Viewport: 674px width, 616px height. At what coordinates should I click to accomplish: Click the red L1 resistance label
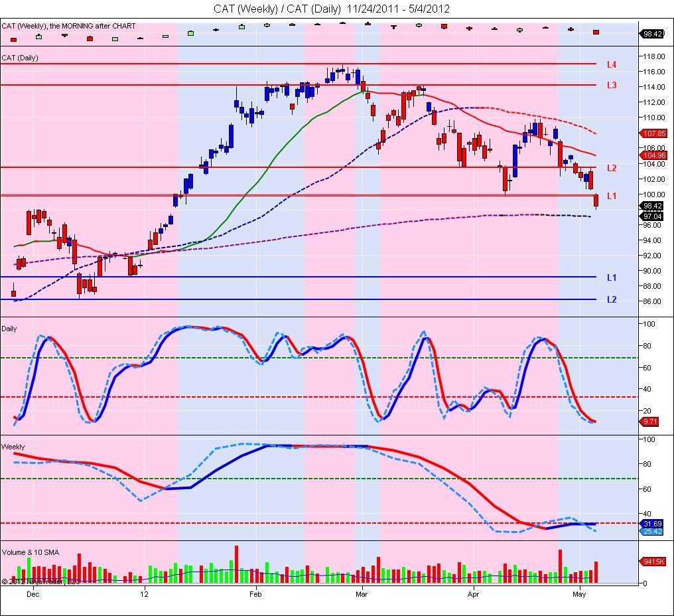612,196
